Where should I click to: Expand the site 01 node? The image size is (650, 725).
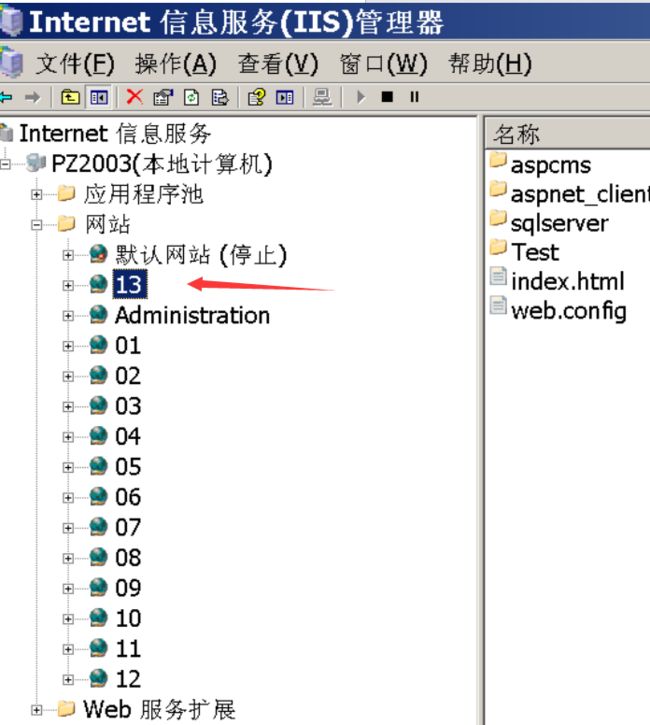click(68, 346)
